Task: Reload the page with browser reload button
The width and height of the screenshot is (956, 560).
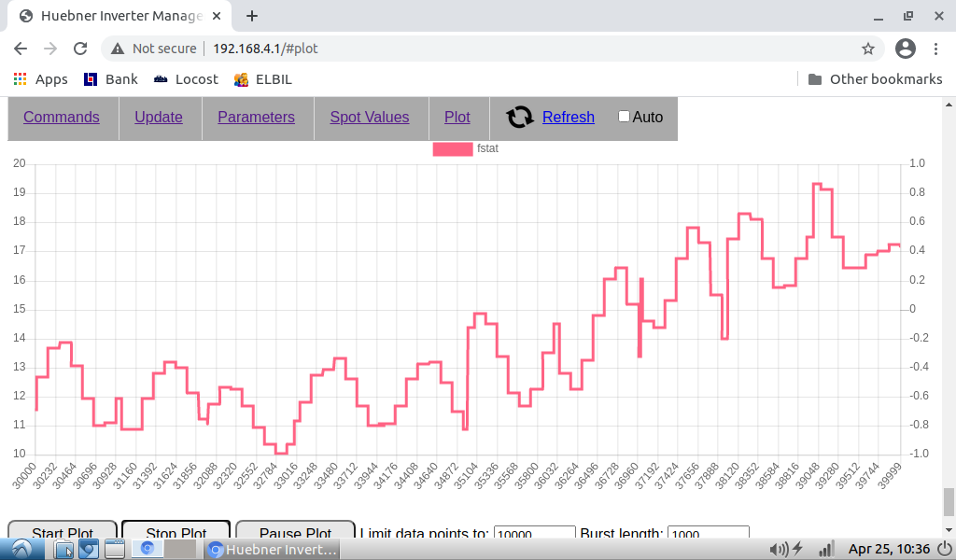Action: pyautogui.click(x=80, y=49)
